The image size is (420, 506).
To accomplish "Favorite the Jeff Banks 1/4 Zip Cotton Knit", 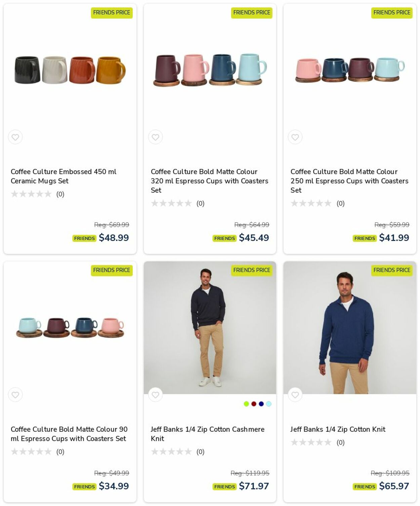I will (x=295, y=395).
